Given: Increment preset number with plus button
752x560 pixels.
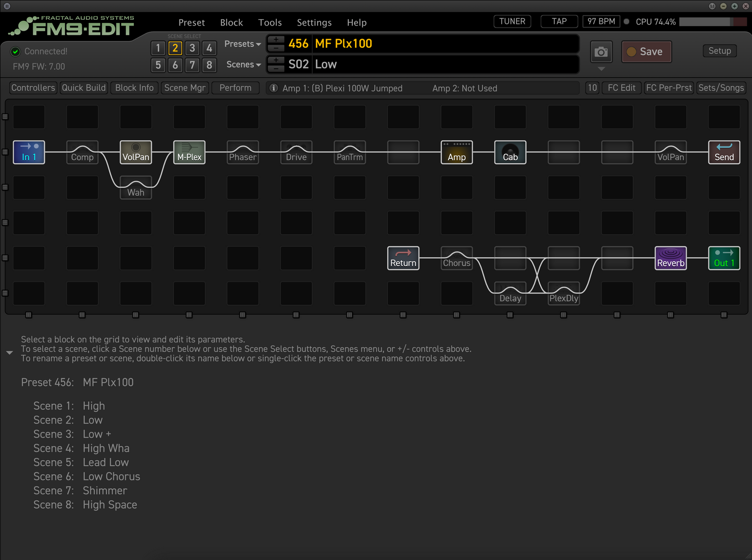Looking at the screenshot, I should (x=276, y=40).
